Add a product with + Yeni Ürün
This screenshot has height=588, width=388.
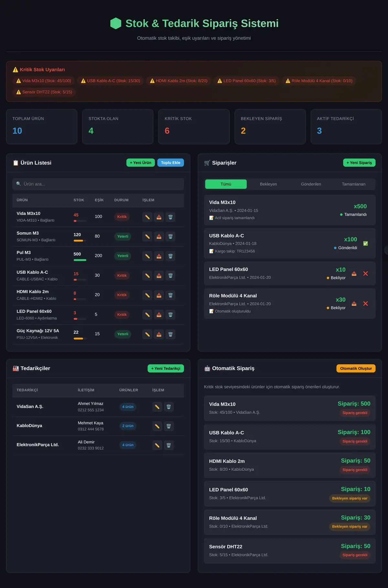tap(141, 163)
